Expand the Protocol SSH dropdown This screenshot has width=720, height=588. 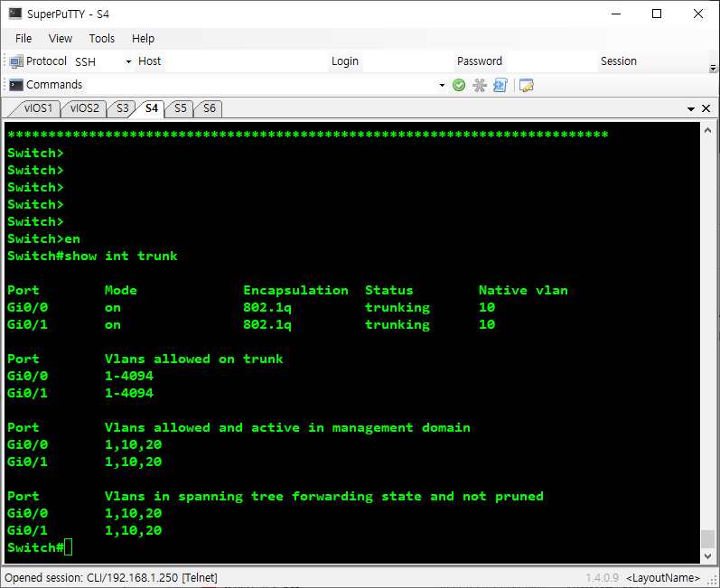[x=128, y=61]
